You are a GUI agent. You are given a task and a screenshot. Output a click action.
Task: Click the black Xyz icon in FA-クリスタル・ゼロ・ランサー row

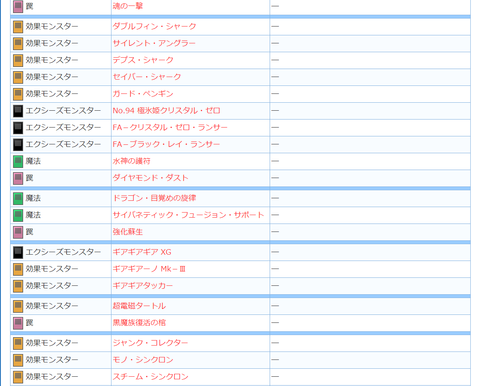pos(18,128)
